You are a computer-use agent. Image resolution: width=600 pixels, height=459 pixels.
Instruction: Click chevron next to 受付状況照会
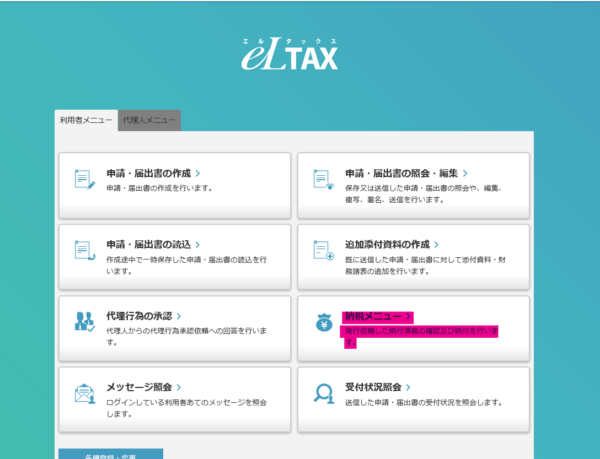(408, 387)
